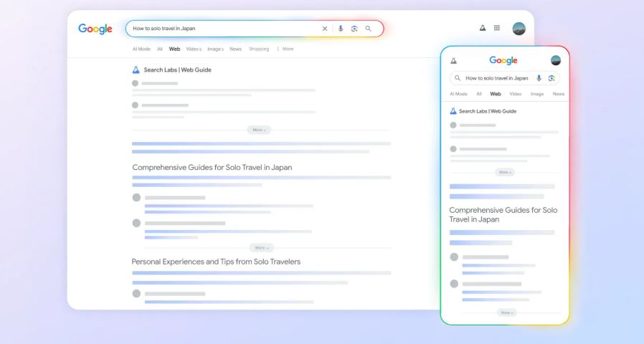Expand the bottom More button in mobile view

(x=506, y=312)
